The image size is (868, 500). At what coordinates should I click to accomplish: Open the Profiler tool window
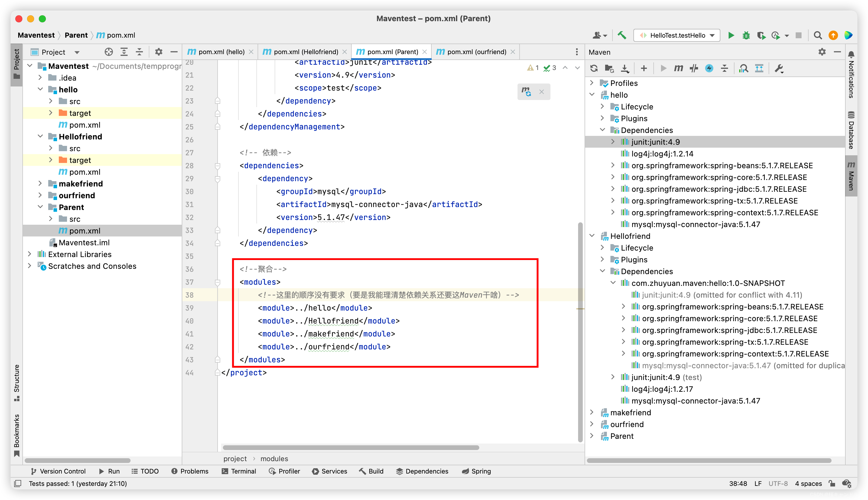(x=285, y=471)
